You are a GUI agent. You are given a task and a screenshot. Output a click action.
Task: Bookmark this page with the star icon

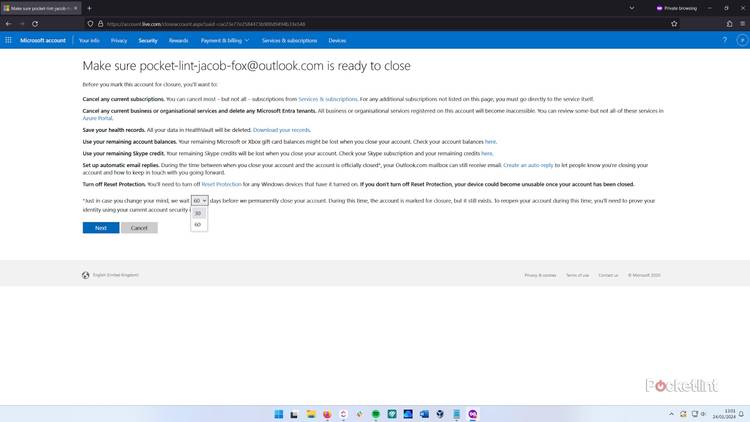(674, 23)
